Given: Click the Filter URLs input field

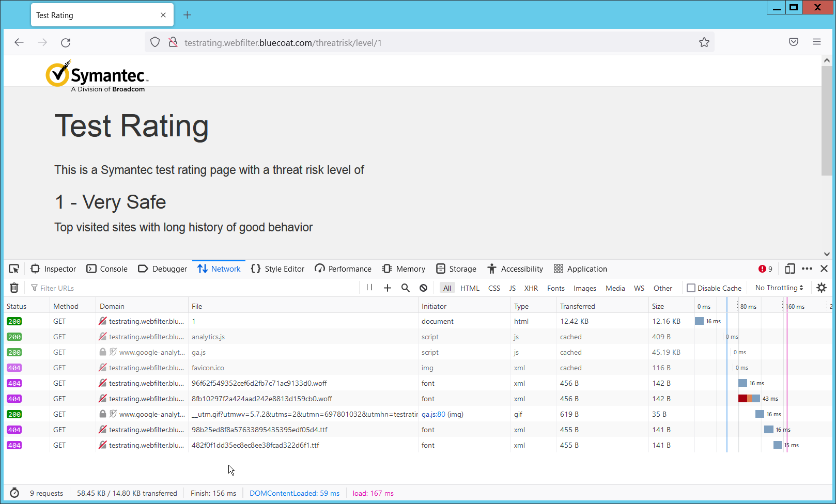Looking at the screenshot, I should coord(196,288).
